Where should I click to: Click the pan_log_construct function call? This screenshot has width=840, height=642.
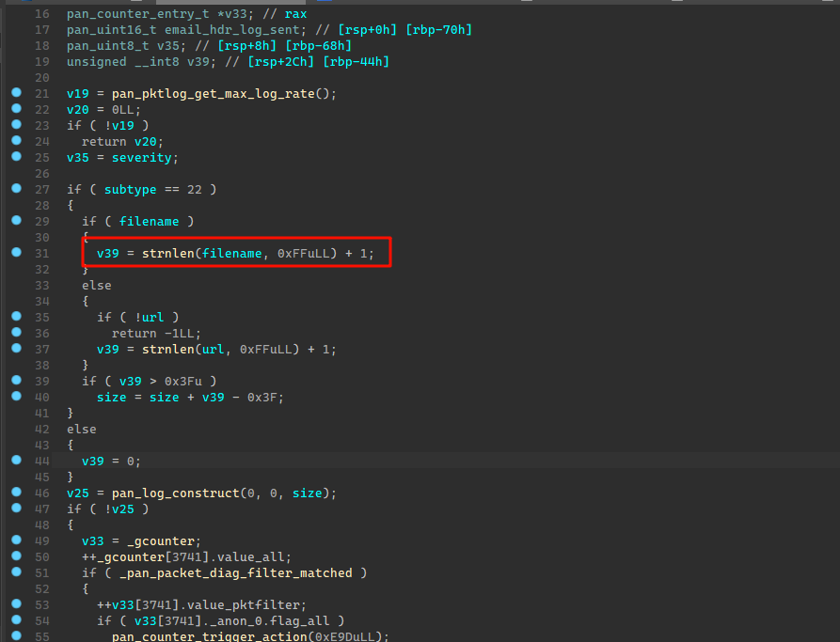(x=175, y=493)
